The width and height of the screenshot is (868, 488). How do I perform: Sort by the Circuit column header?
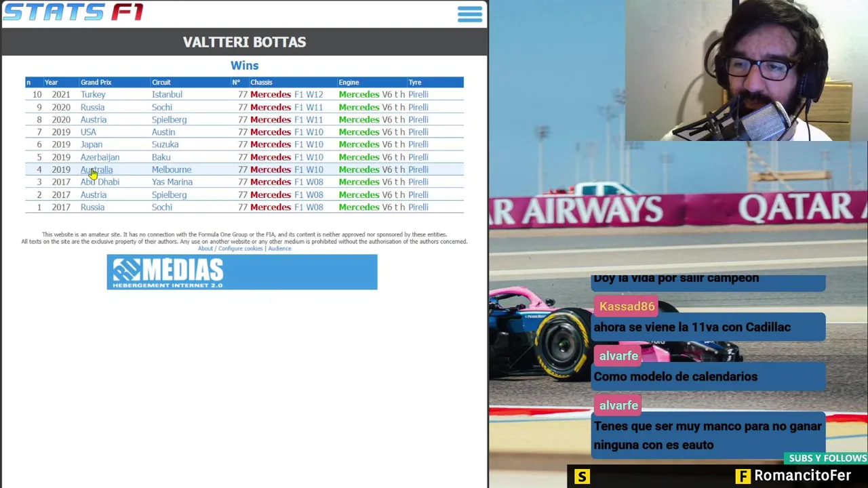[x=161, y=82]
